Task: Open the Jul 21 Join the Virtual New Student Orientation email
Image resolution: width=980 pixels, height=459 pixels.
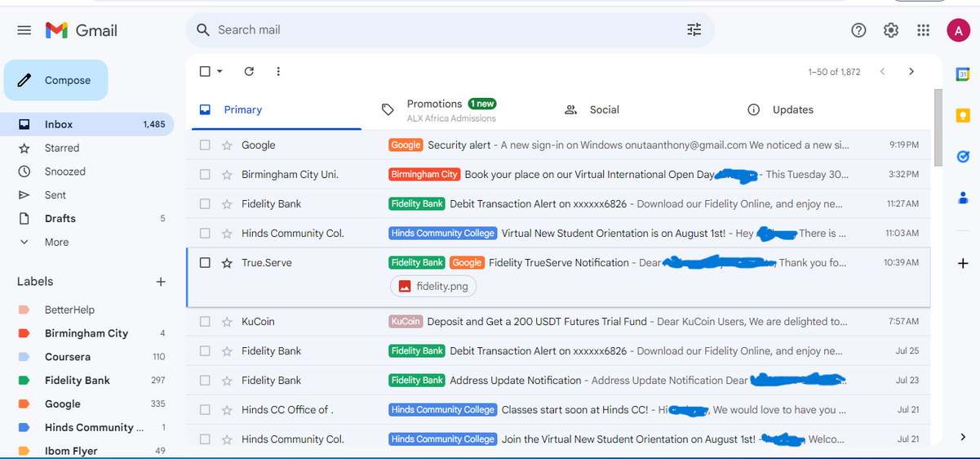Action: coord(559,439)
